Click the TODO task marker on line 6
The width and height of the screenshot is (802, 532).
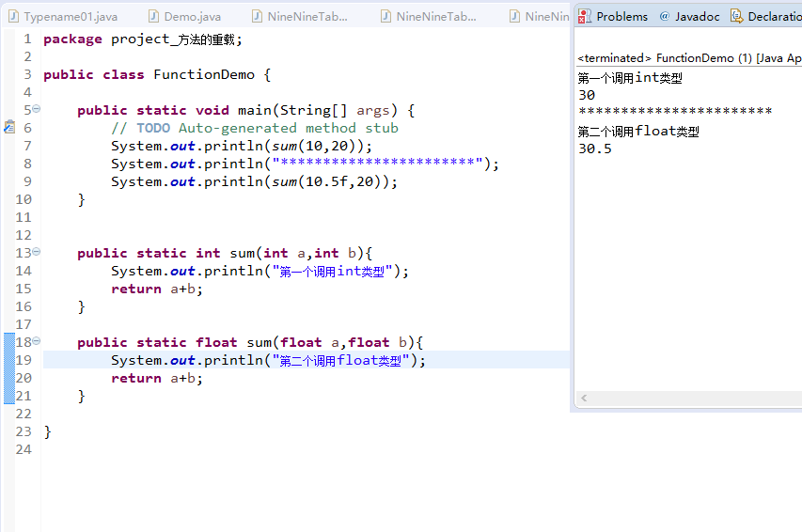coord(9,127)
